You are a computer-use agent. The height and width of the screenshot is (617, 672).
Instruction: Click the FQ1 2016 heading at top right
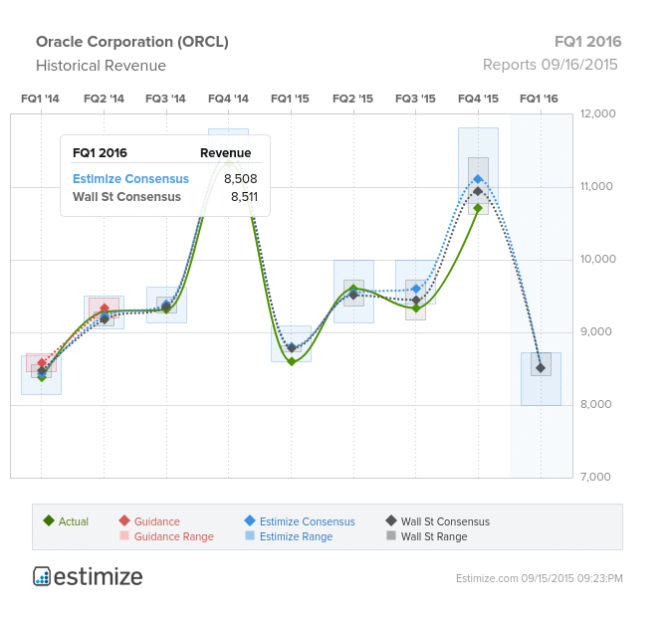coord(588,42)
